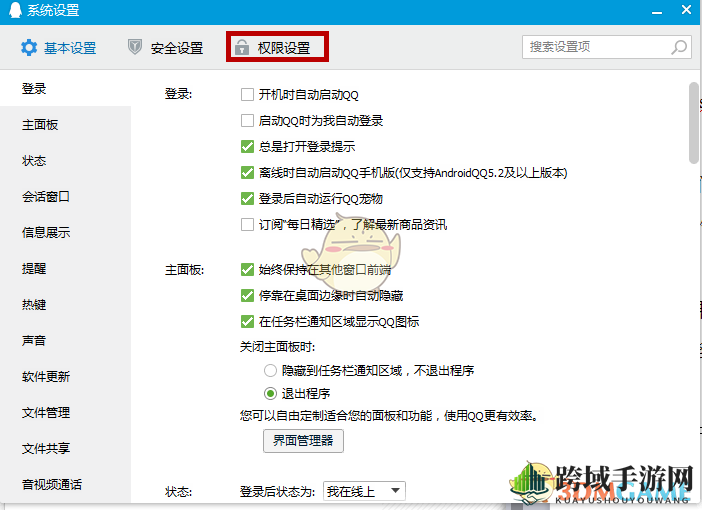
Task: Close the 系统设置 window
Action: [x=686, y=9]
